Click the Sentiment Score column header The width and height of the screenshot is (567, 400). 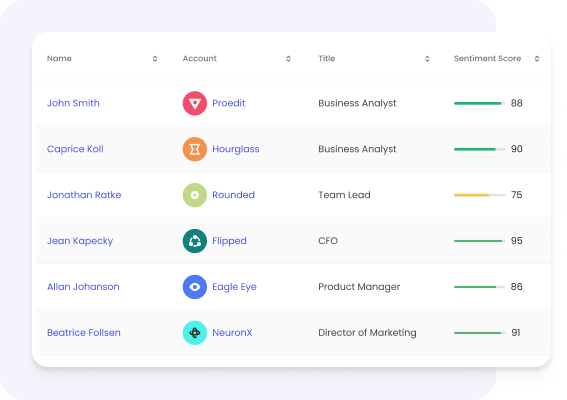tap(487, 59)
